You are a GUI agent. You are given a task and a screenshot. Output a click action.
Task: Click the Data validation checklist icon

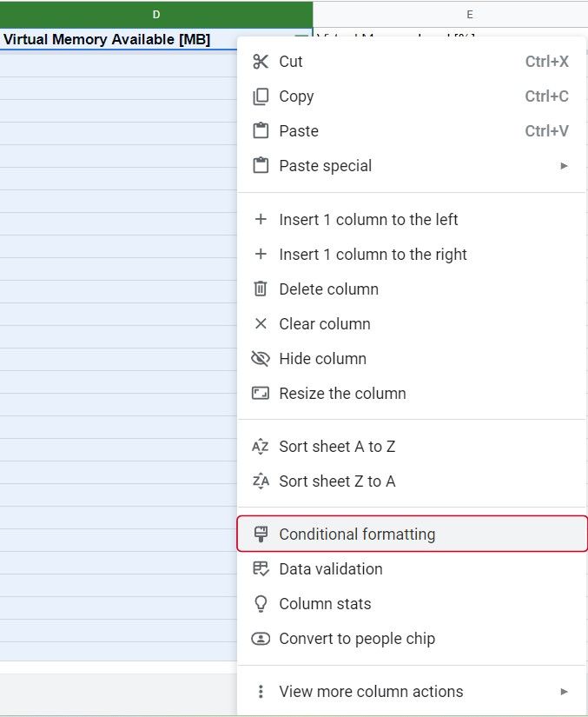tap(261, 569)
